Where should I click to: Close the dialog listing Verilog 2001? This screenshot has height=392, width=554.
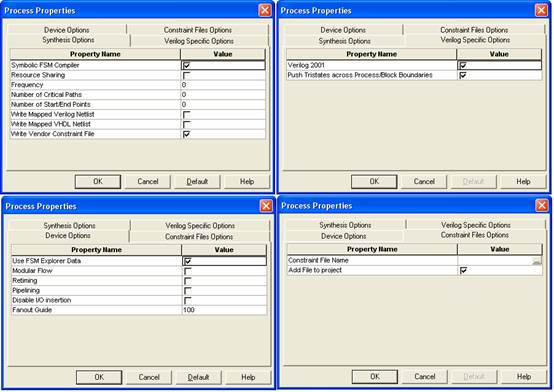[x=541, y=10]
